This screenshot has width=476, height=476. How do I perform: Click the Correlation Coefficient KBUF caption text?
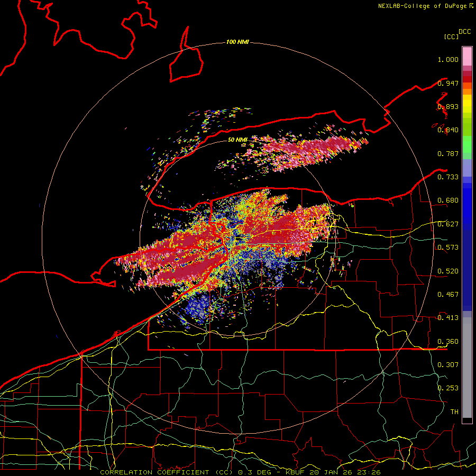coord(241,472)
